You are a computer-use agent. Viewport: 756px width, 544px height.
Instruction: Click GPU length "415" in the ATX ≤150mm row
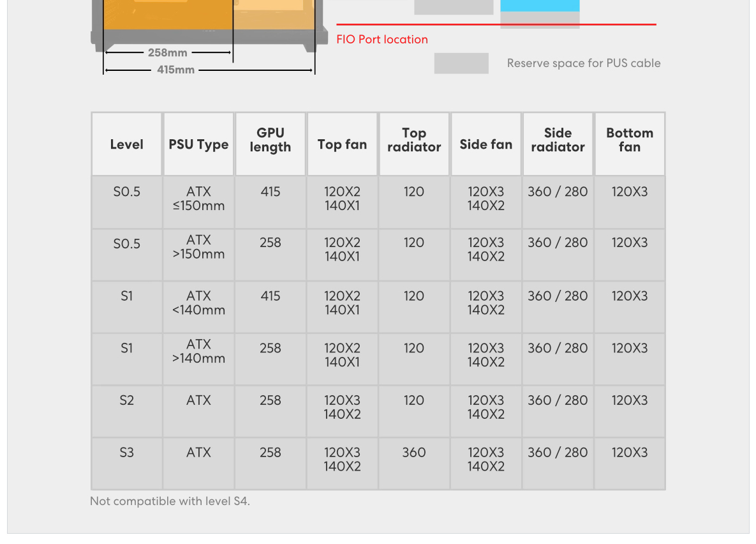tap(271, 192)
